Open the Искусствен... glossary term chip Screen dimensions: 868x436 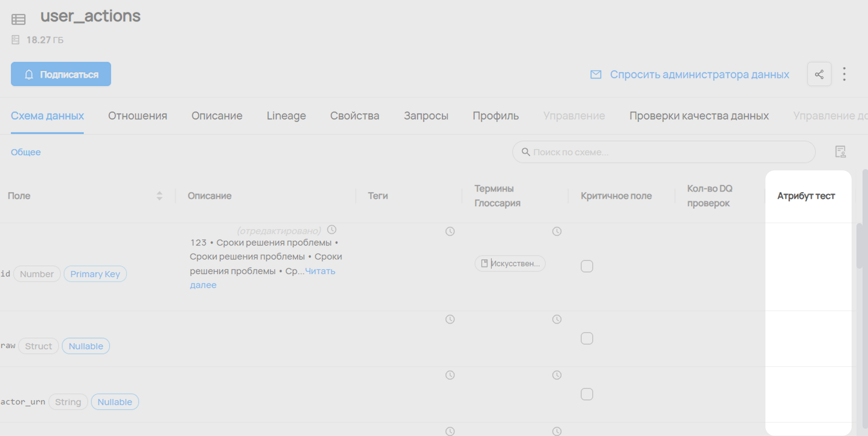[510, 264]
